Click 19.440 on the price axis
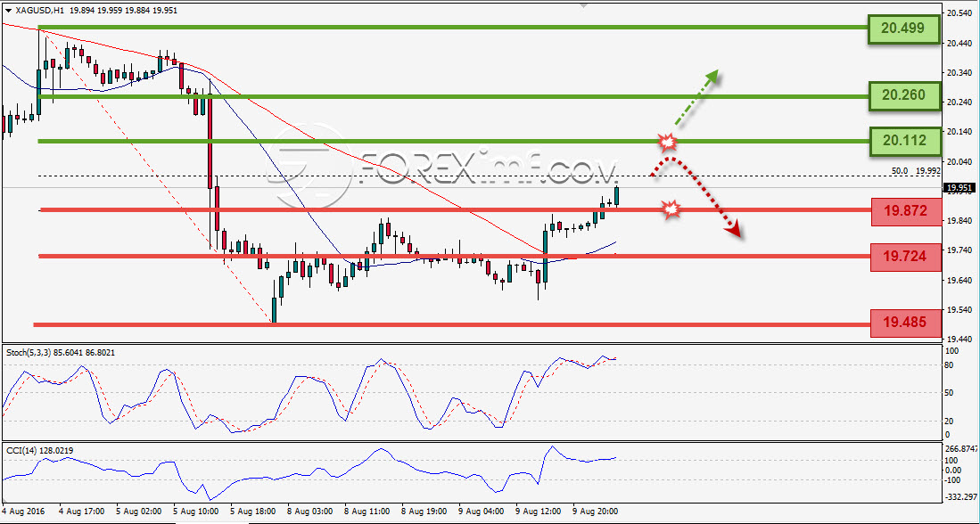Screen dimensions: 980x524 tap(959, 340)
